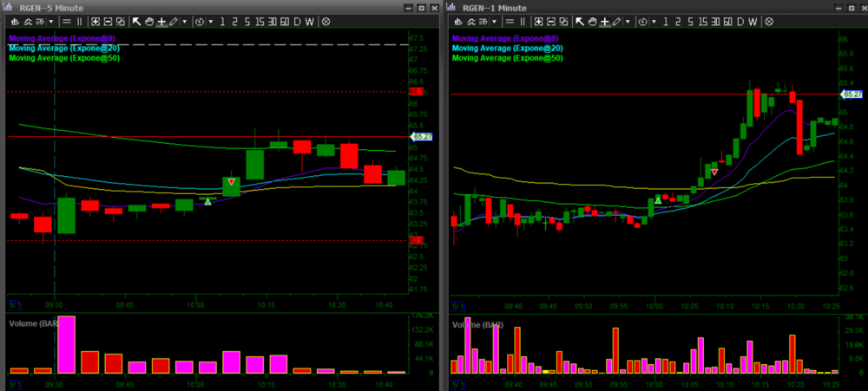Select the arrow pointer tool in 5 Minute chart
The image size is (868, 391).
coord(137,21)
